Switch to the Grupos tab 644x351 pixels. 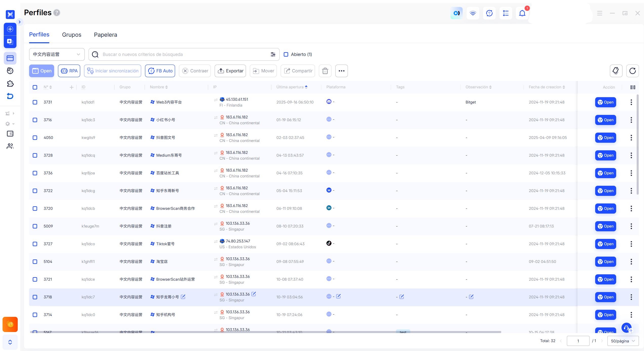[72, 35]
